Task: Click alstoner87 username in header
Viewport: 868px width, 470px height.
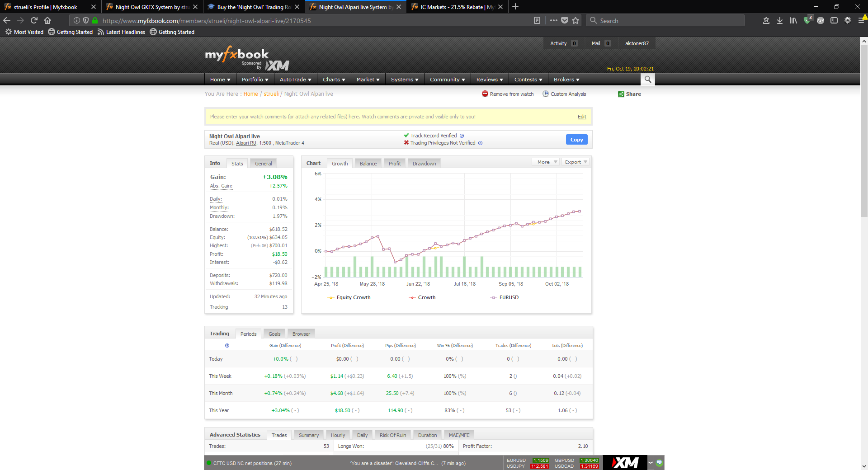Action: 637,43
